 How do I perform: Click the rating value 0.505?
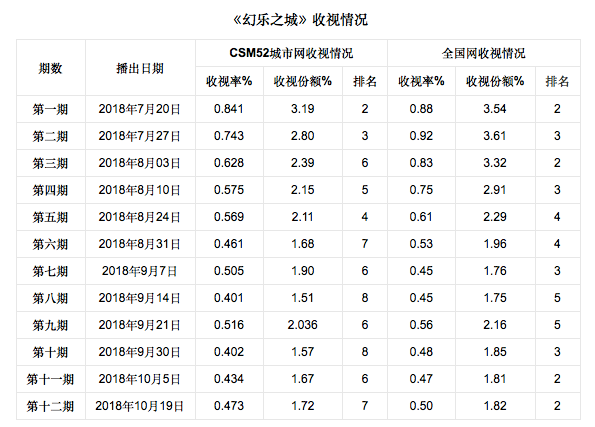pos(229,271)
